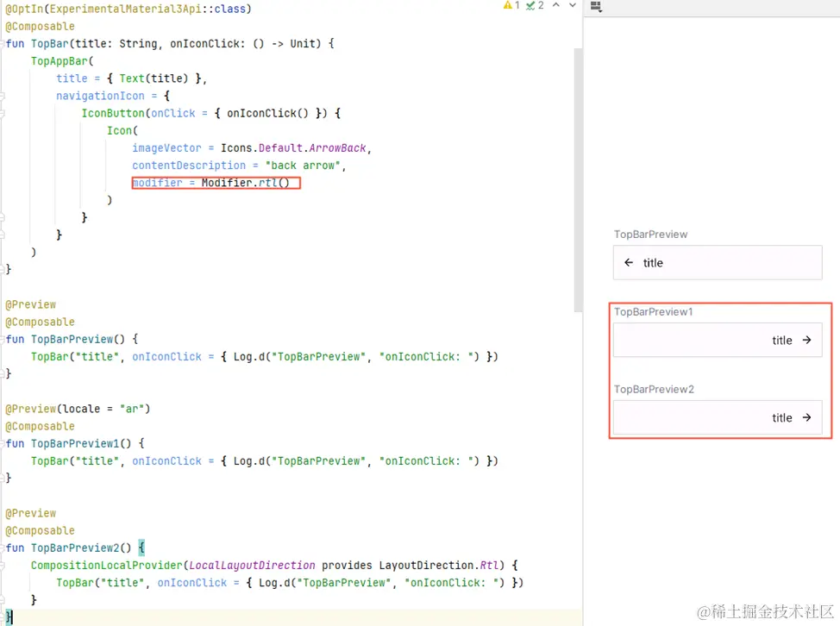Click the yellow warning indicator showing 1
This screenshot has width=840, height=626.
(x=511, y=5)
